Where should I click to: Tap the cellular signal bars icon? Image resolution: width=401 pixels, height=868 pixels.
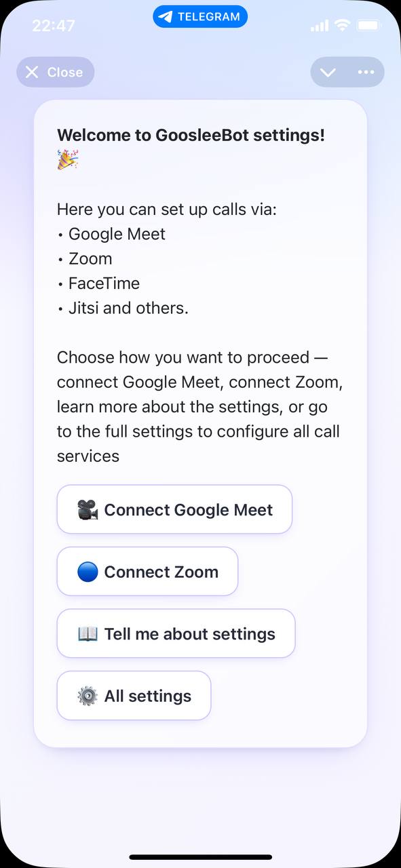click(x=319, y=26)
